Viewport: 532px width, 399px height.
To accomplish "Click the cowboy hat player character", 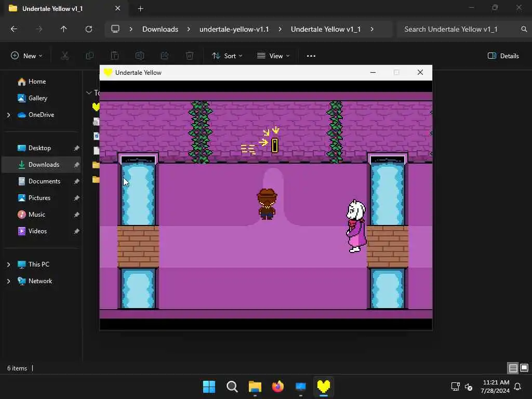I will pos(267,204).
